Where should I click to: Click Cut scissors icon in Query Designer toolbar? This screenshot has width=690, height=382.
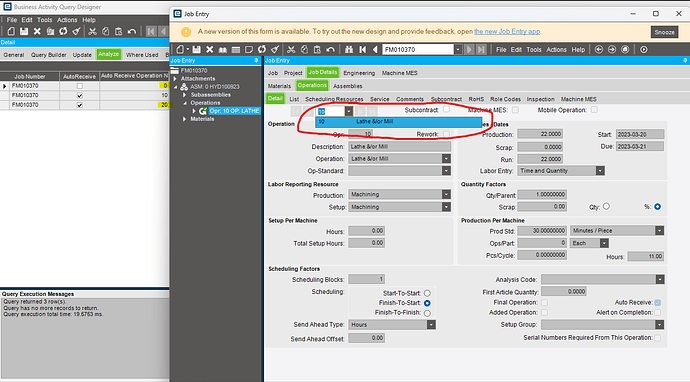click(92, 31)
